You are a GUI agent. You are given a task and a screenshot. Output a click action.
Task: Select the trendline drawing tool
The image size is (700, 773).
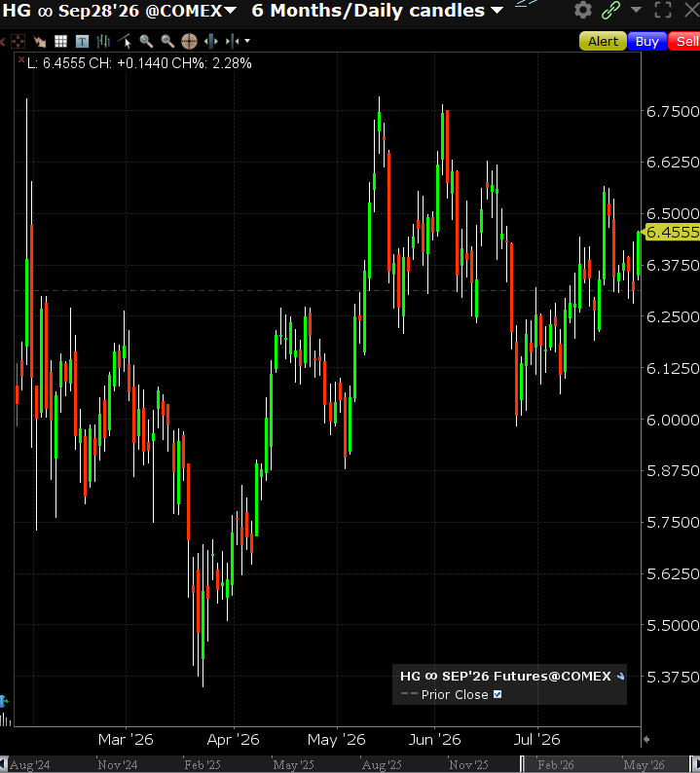tap(125, 42)
